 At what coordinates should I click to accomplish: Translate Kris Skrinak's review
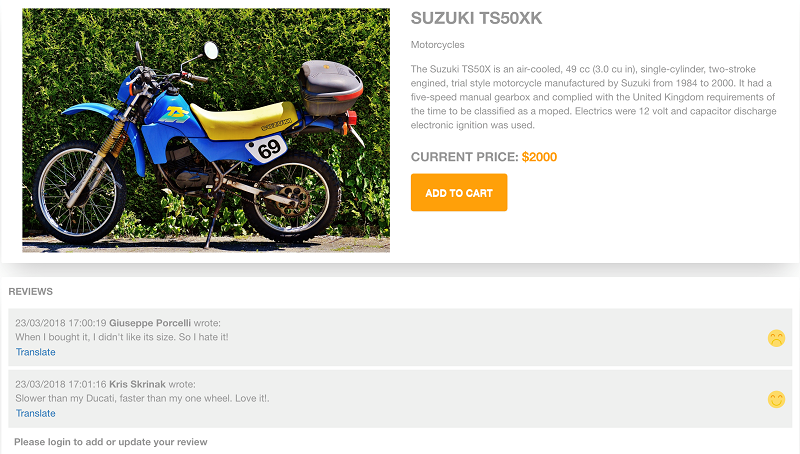pos(35,413)
